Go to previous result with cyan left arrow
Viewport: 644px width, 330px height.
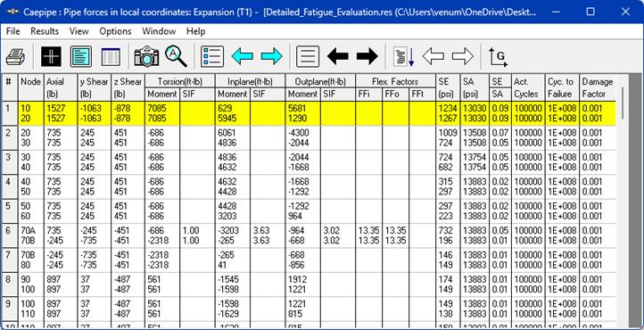[243, 56]
